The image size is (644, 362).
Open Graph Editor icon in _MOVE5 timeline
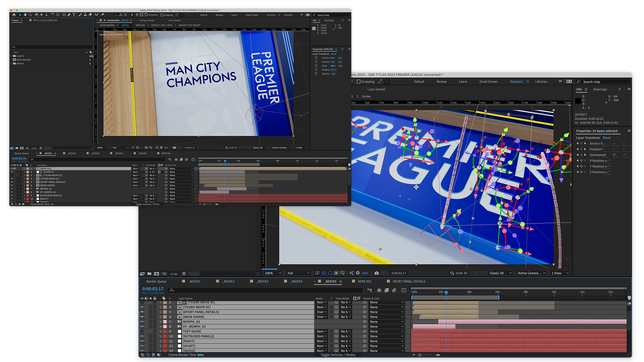pos(404,290)
